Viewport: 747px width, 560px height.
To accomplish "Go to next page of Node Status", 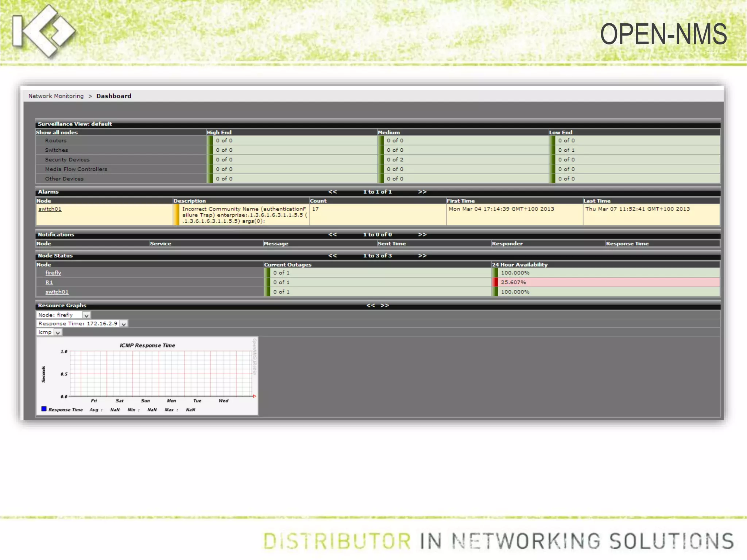I will 422,256.
